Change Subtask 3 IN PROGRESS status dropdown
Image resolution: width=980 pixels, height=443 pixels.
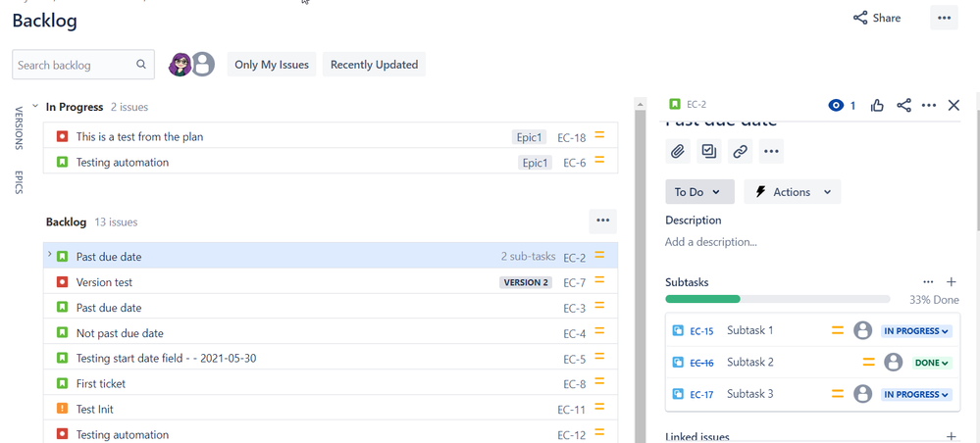pos(917,394)
